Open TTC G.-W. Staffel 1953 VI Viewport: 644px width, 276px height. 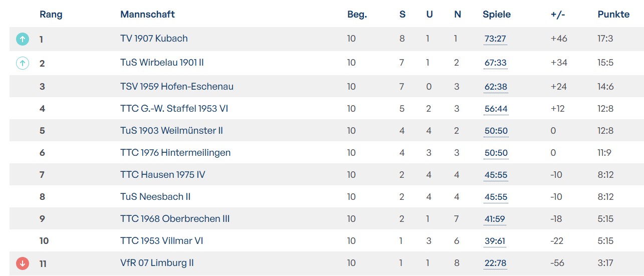coord(174,109)
